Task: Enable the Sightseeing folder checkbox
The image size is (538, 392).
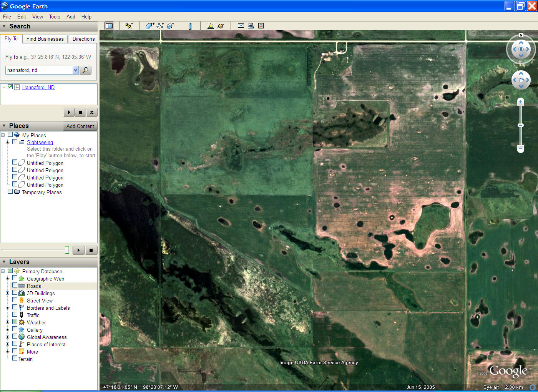Action: pyautogui.click(x=15, y=142)
